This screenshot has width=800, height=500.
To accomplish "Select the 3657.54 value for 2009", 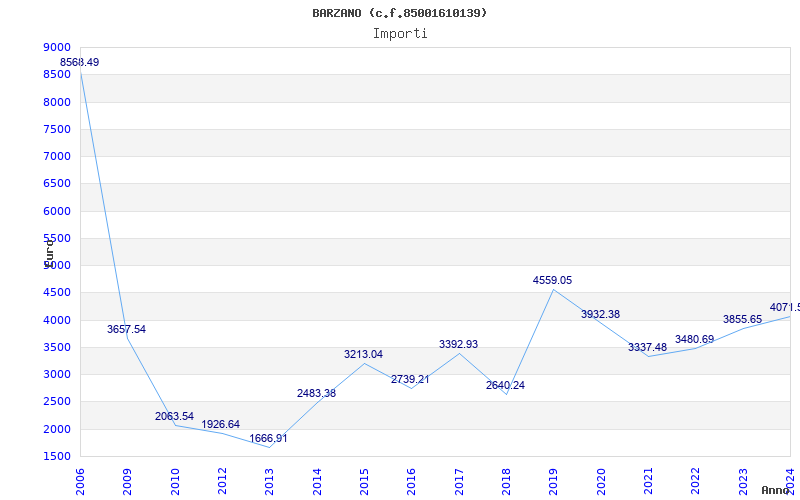I will [x=126, y=329].
